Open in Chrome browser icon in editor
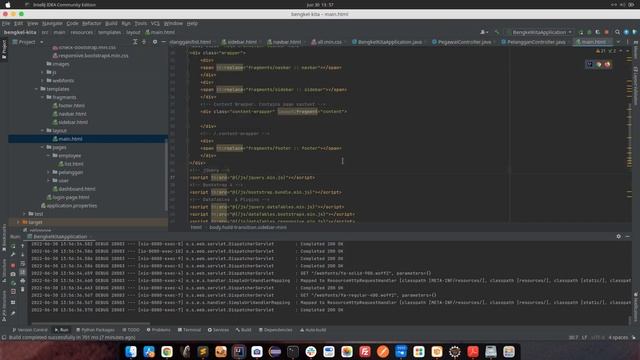 [x=599, y=64]
